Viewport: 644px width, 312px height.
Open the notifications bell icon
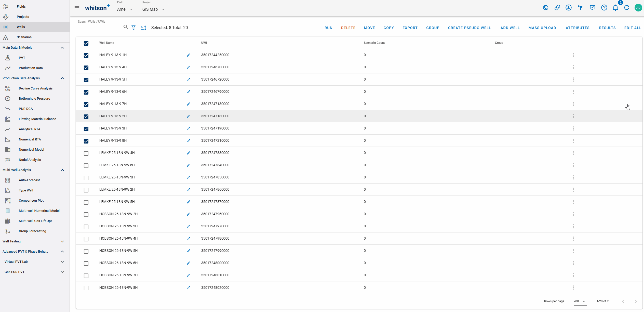(615, 8)
